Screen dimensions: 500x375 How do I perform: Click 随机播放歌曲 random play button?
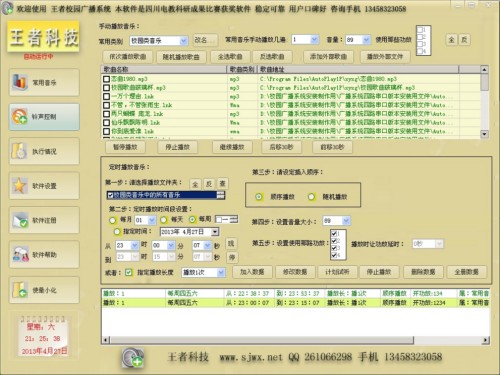pos(181,57)
